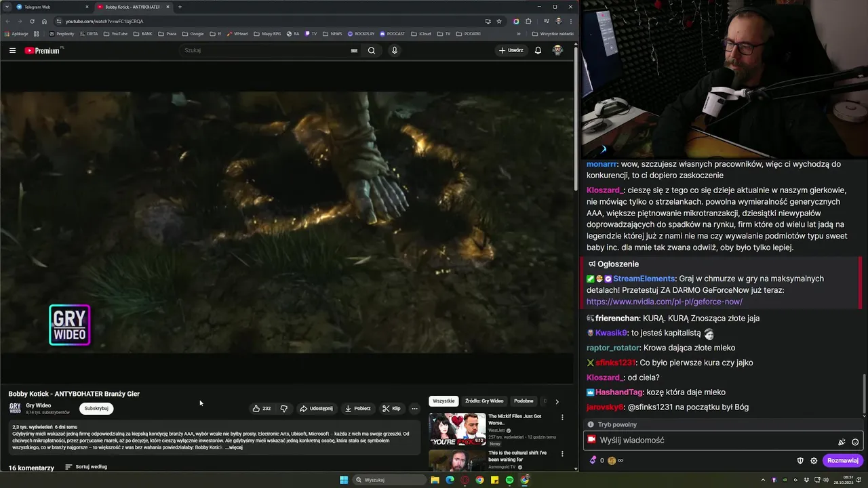Open the Sortuj według comments sort menu
868x488 pixels.
coord(86,467)
